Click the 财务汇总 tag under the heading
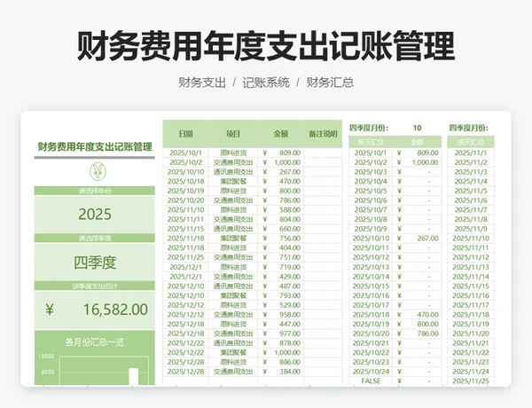Image resolution: width=532 pixels, height=408 pixels. pos(330,82)
